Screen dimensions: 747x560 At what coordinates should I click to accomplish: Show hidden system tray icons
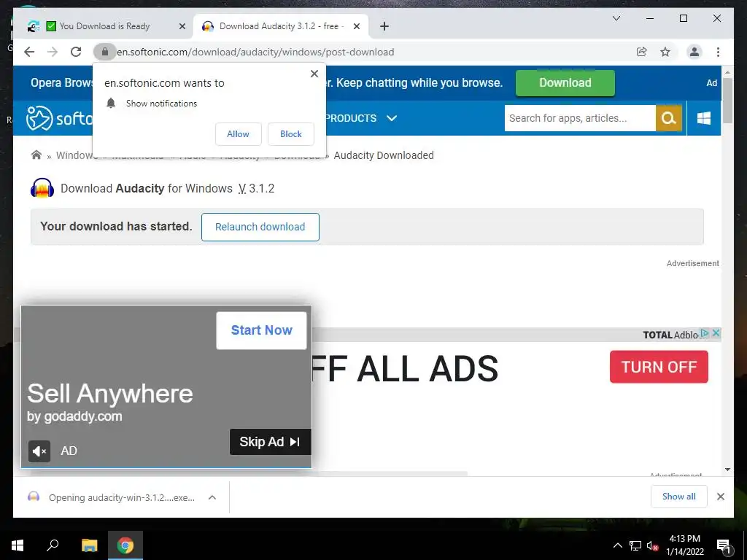click(617, 545)
